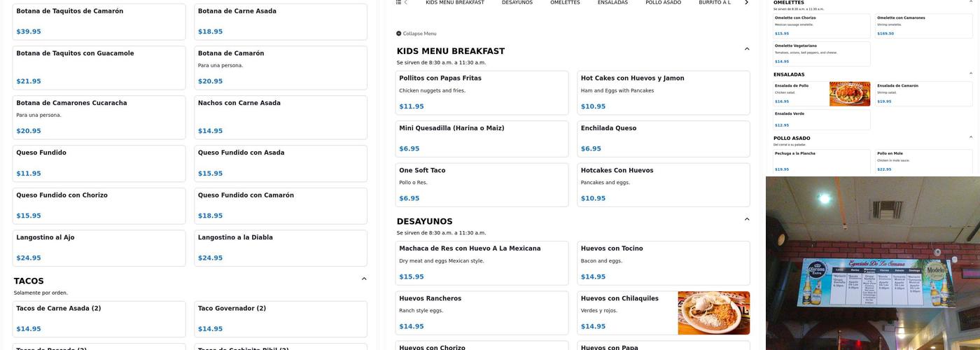Pick the Langostino a la Diabla item
This screenshot has width=980, height=350.
coord(280,248)
